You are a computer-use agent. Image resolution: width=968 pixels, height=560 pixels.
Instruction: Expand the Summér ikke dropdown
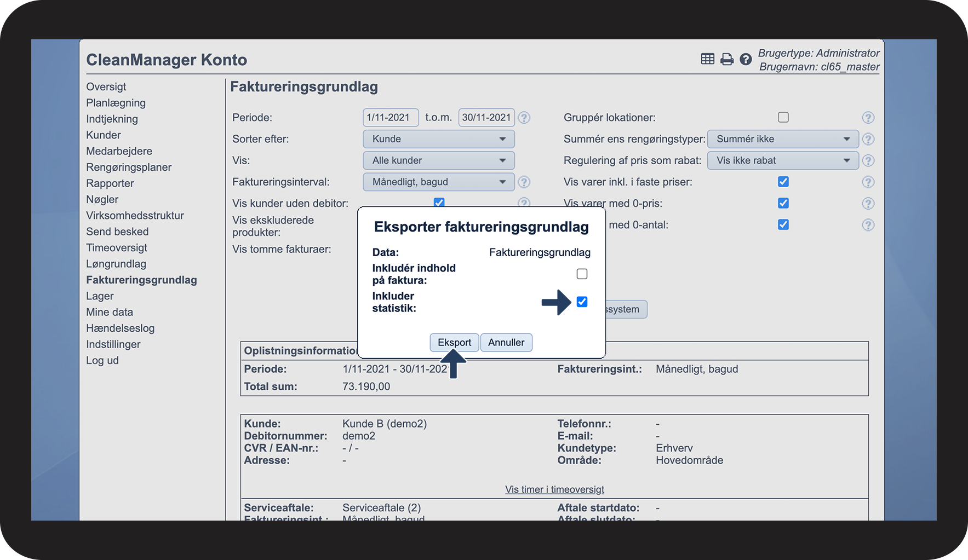[782, 139]
